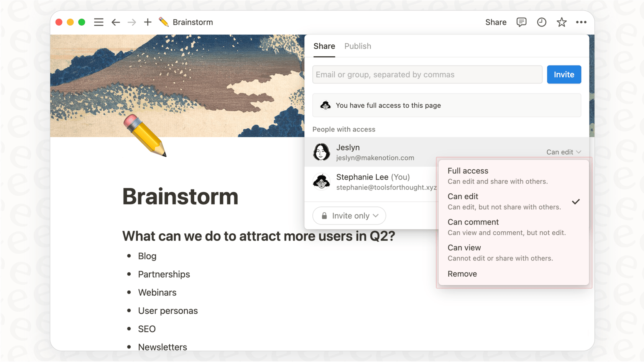This screenshot has height=362, width=644.
Task: Select Full access from the permission menu
Action: [468, 171]
